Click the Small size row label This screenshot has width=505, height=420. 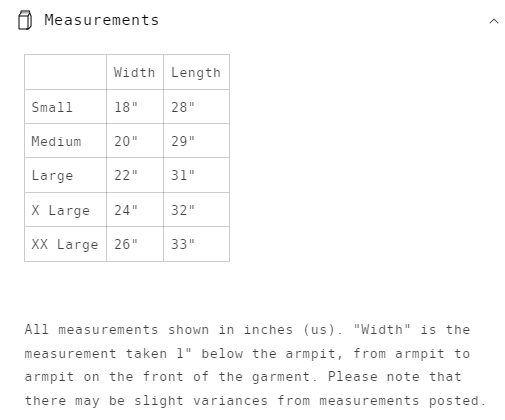pos(65,107)
